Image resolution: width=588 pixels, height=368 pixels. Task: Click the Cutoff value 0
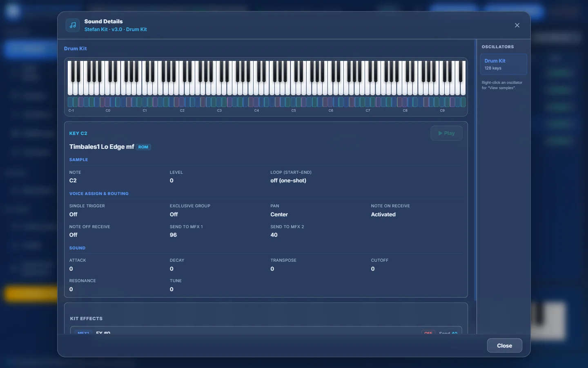pyautogui.click(x=373, y=269)
